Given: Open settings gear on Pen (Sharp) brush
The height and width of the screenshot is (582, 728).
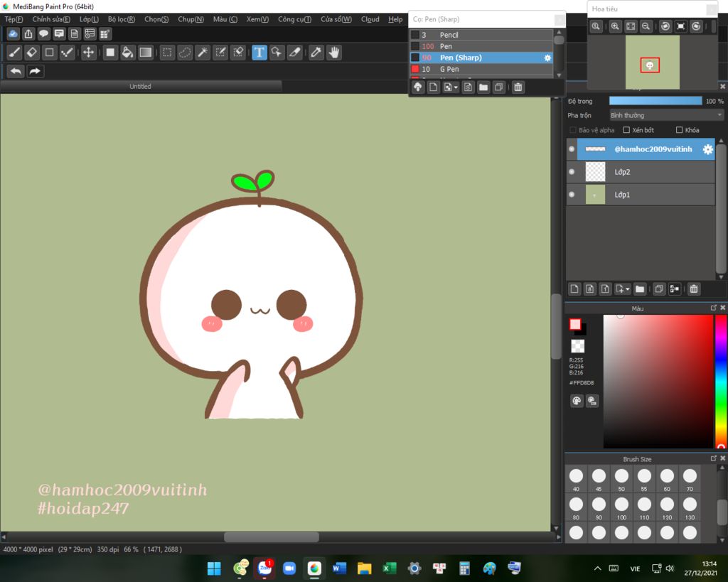Looking at the screenshot, I should tap(547, 58).
